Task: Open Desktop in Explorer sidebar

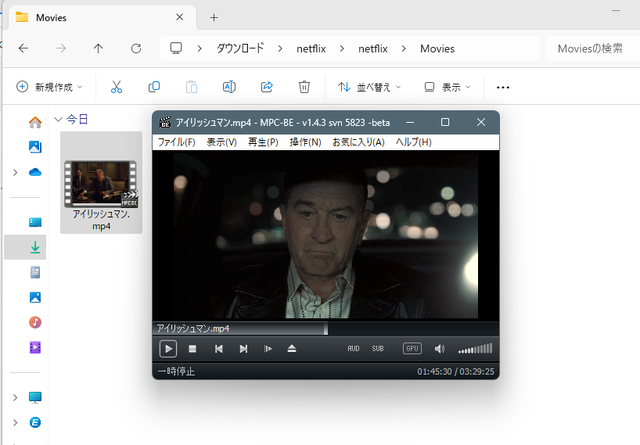Action: pyautogui.click(x=35, y=222)
